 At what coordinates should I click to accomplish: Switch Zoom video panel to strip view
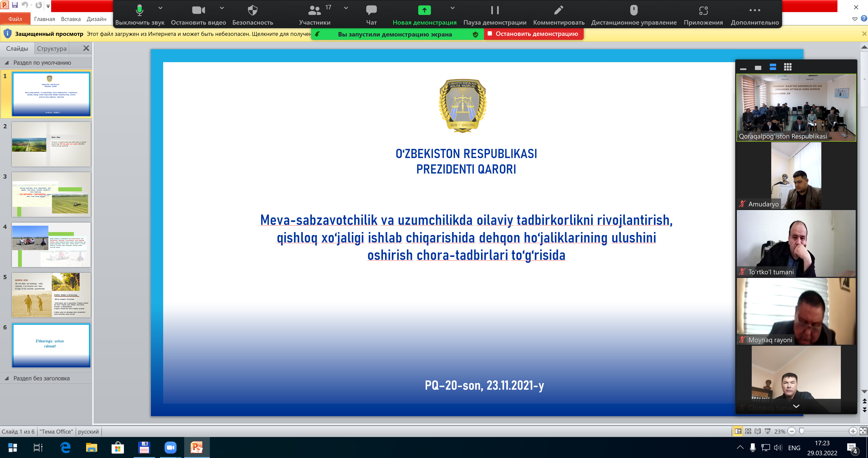click(773, 67)
